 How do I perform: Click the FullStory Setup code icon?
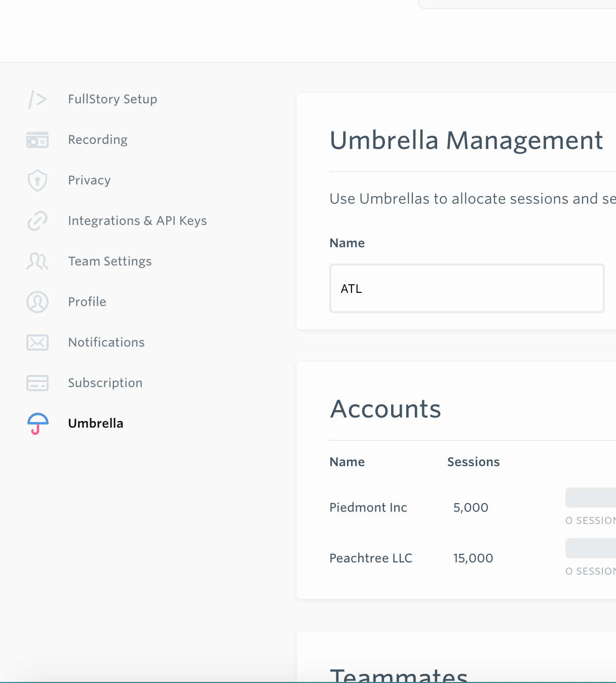click(37, 99)
